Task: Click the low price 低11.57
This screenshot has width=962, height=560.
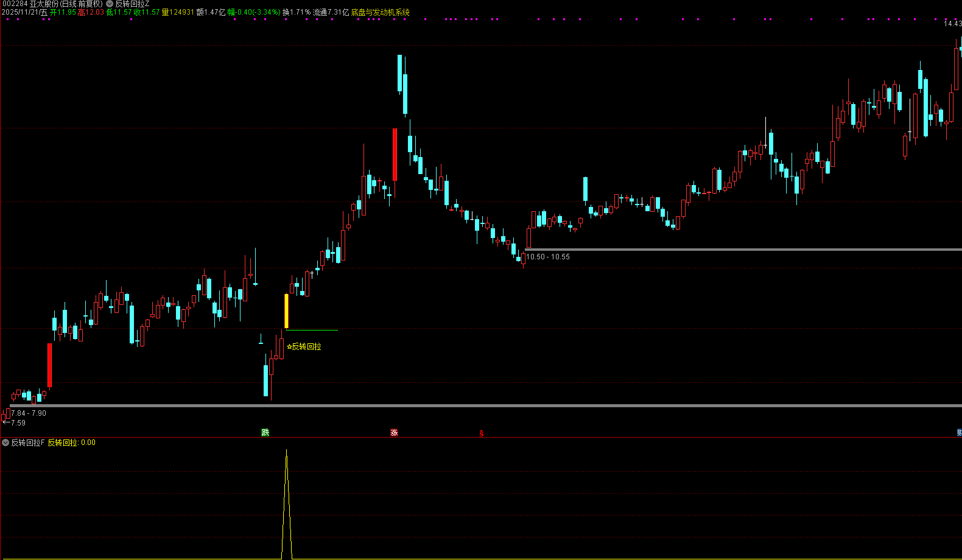Action: (x=119, y=12)
